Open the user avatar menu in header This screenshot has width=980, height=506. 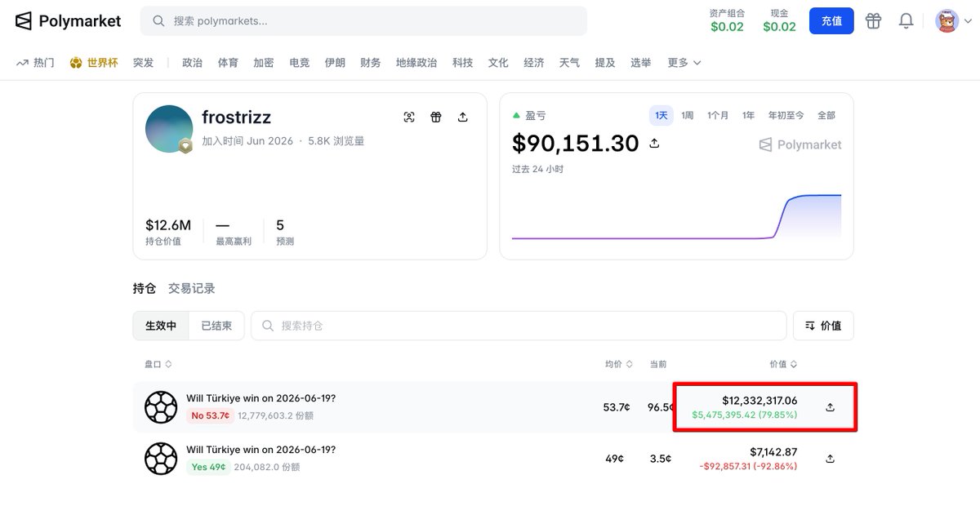point(953,21)
